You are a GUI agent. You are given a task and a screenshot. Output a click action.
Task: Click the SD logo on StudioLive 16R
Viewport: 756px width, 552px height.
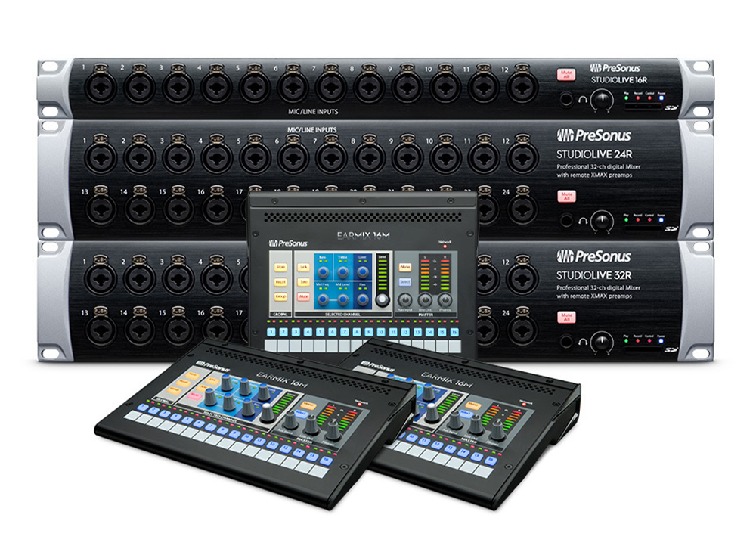[671, 108]
